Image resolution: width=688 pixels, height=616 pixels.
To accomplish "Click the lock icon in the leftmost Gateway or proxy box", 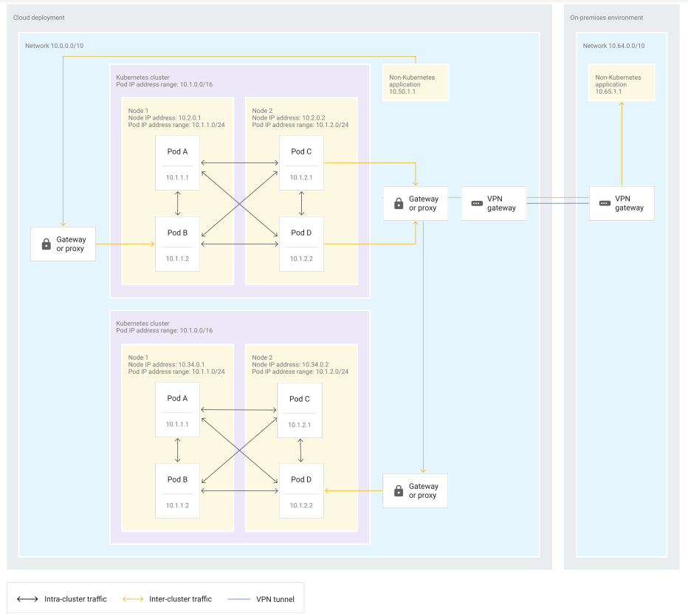I will point(47,244).
